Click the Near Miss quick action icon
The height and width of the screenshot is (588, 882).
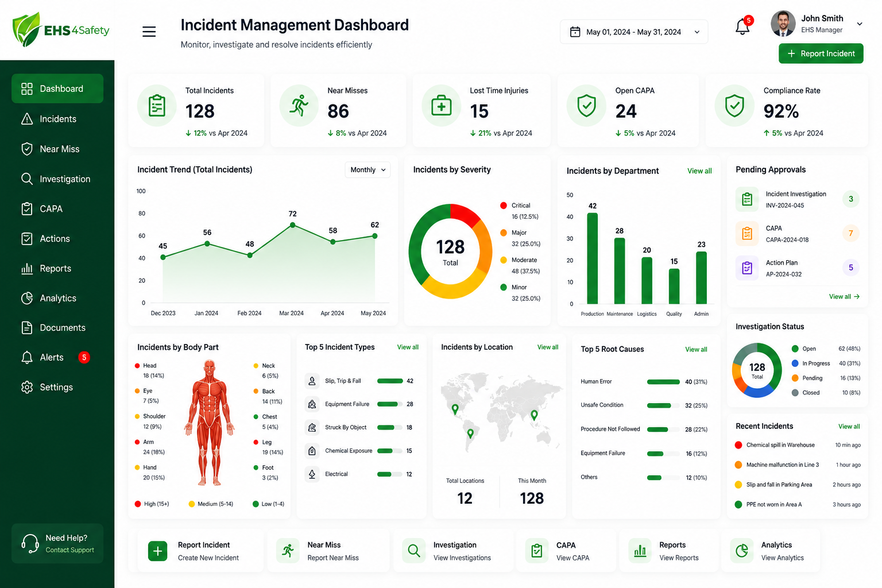click(x=288, y=551)
